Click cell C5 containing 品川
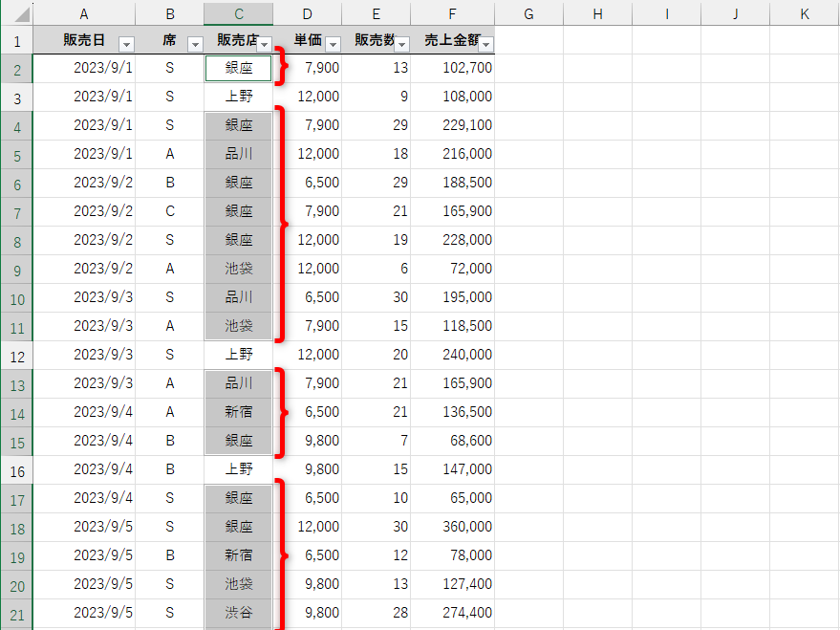 pyautogui.click(x=238, y=154)
